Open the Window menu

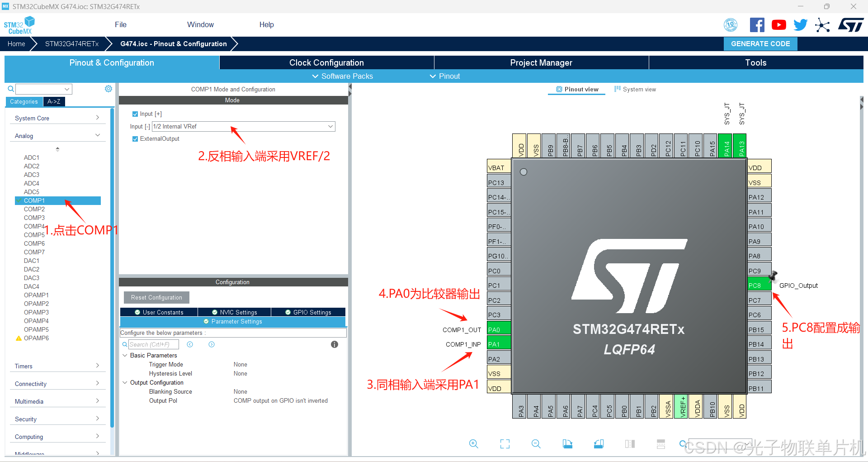200,24
